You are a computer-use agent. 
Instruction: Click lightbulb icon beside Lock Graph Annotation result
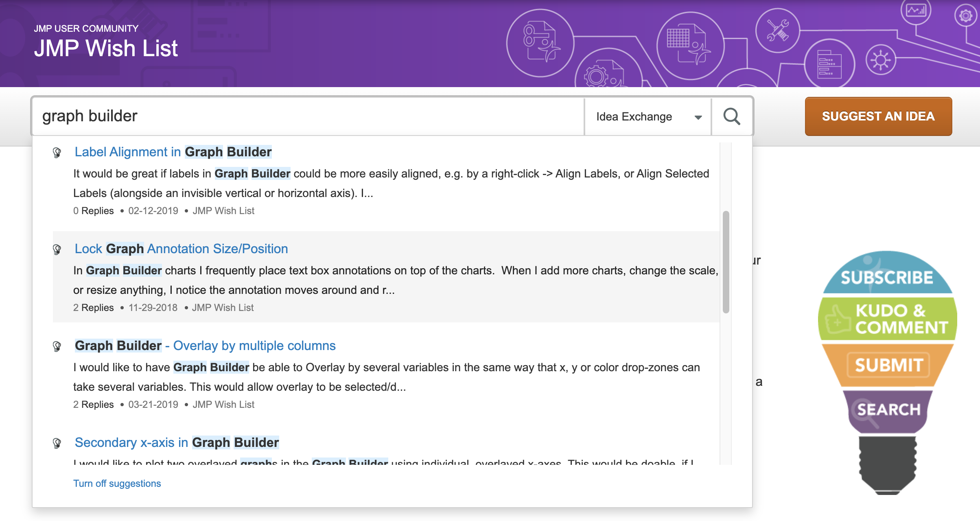57,249
